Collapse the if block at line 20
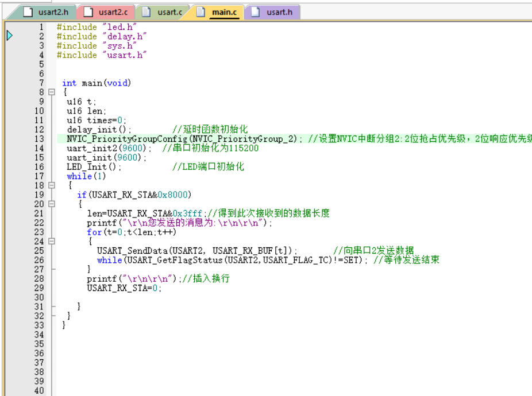 [52, 204]
